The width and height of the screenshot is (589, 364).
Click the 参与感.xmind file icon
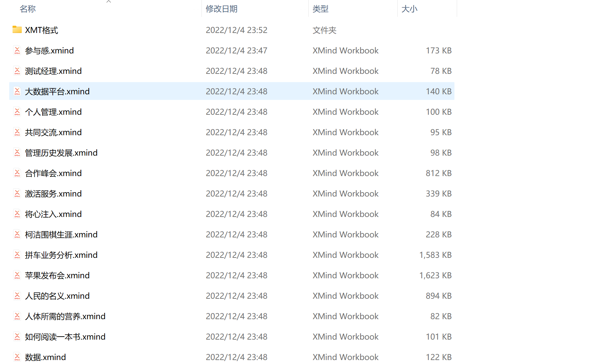[x=17, y=50]
